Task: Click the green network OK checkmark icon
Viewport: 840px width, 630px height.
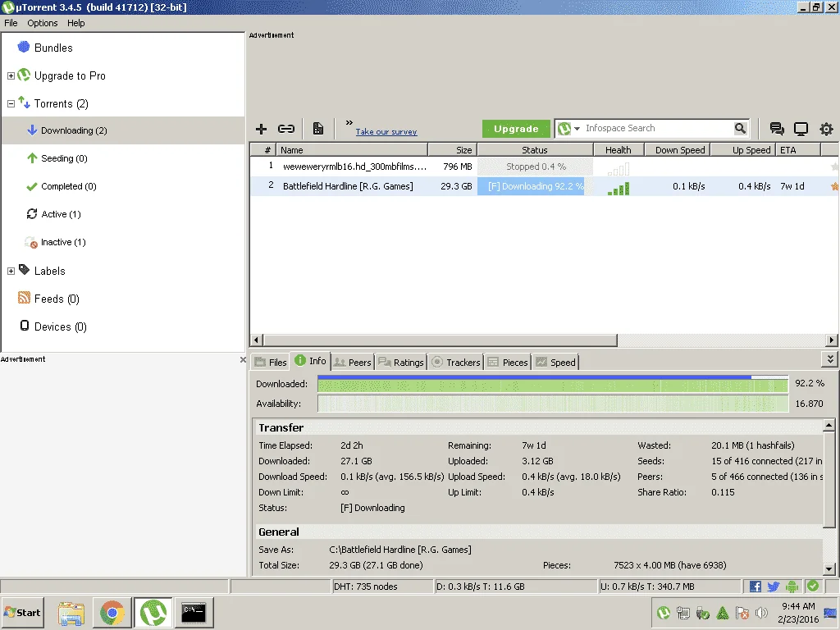Action: click(813, 586)
